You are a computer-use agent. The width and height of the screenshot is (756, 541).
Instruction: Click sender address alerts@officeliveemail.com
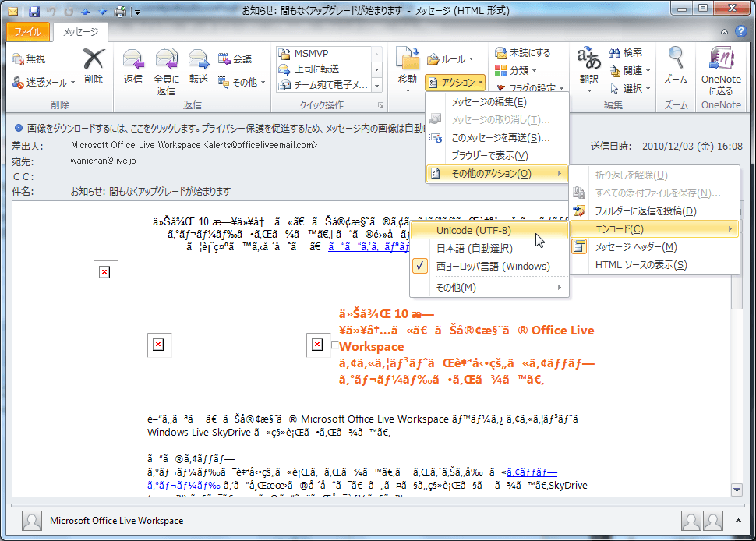[260, 145]
